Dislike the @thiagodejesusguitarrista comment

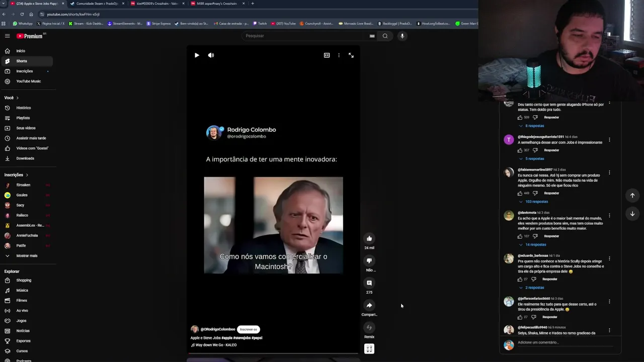535,150
